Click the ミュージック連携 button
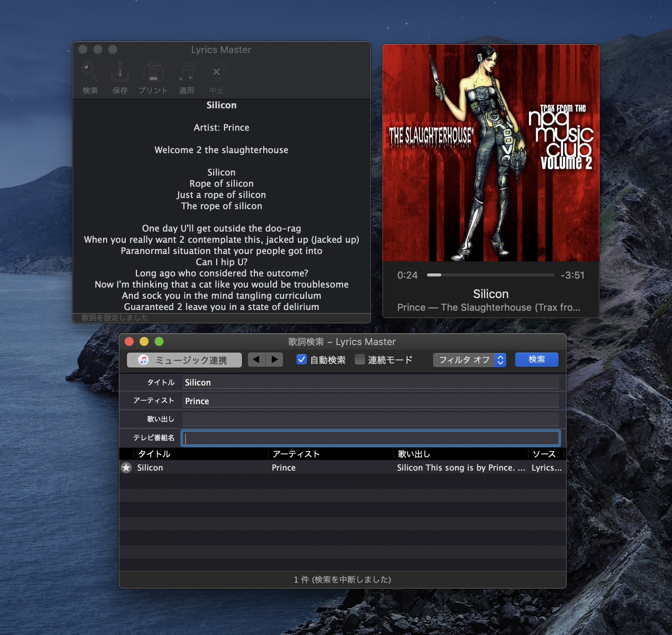The image size is (672, 635). 184,360
